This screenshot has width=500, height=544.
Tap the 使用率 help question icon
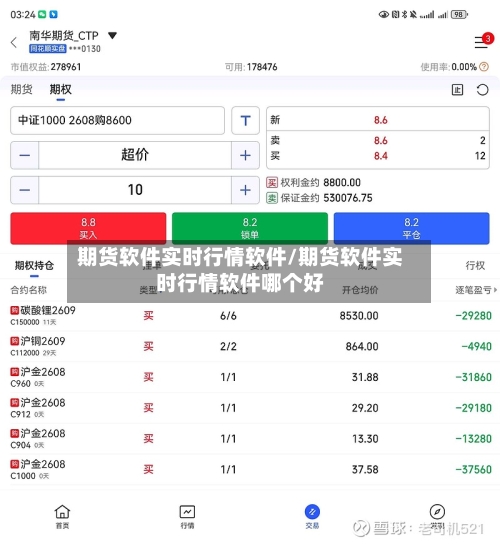click(484, 67)
